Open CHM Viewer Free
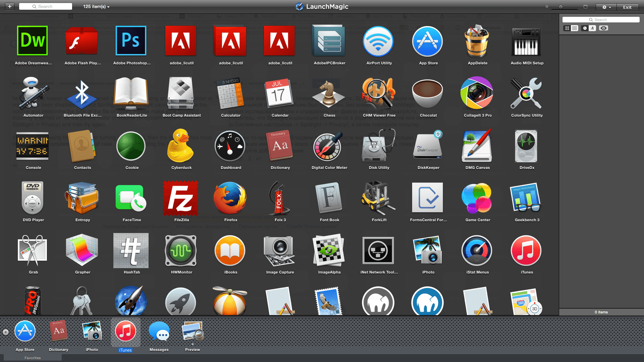 pyautogui.click(x=378, y=93)
